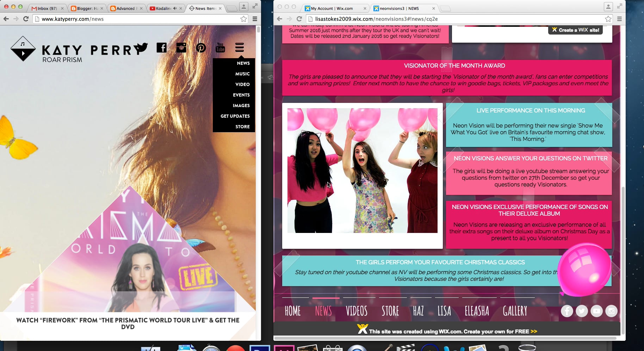Open STORE in Neon Visions navigation
Image resolution: width=644 pixels, height=351 pixels.
[x=390, y=311]
